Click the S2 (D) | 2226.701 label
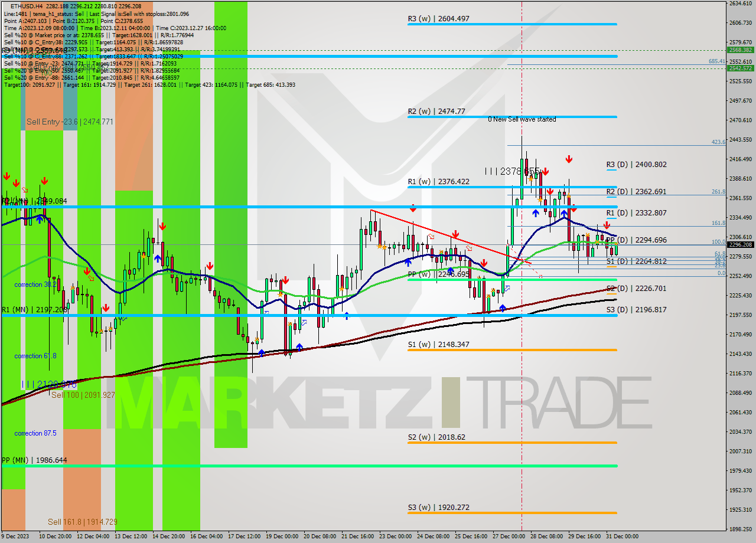Viewport: 756px width, 543px height. coord(636,289)
